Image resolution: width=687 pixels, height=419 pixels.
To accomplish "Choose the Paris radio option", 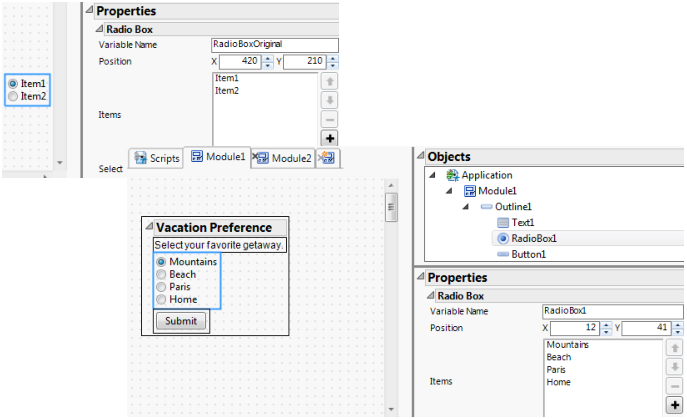I will (160, 287).
